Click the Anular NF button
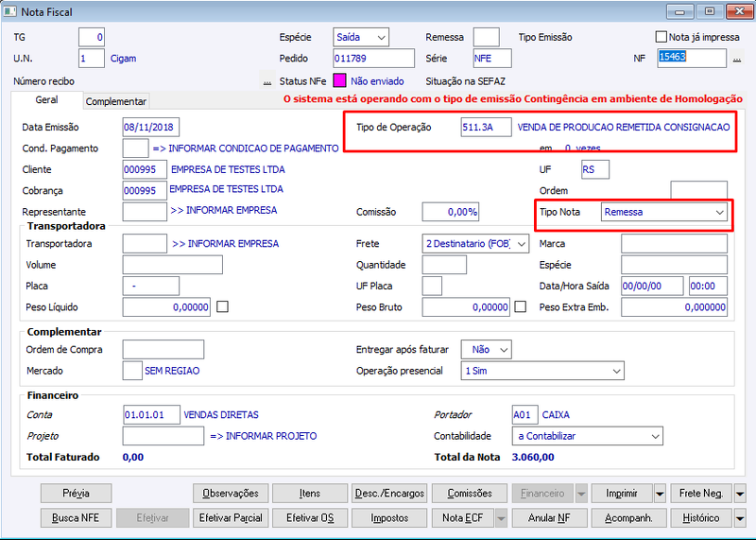 549,518
